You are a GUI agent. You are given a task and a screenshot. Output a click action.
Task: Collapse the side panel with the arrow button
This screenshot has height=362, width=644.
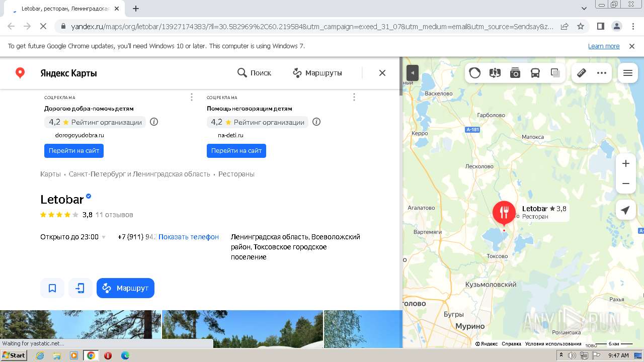(413, 73)
